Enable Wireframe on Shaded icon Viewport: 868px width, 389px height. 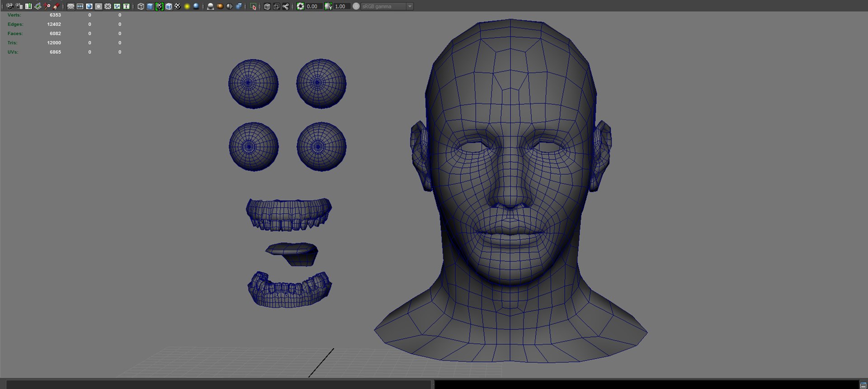[x=169, y=6]
